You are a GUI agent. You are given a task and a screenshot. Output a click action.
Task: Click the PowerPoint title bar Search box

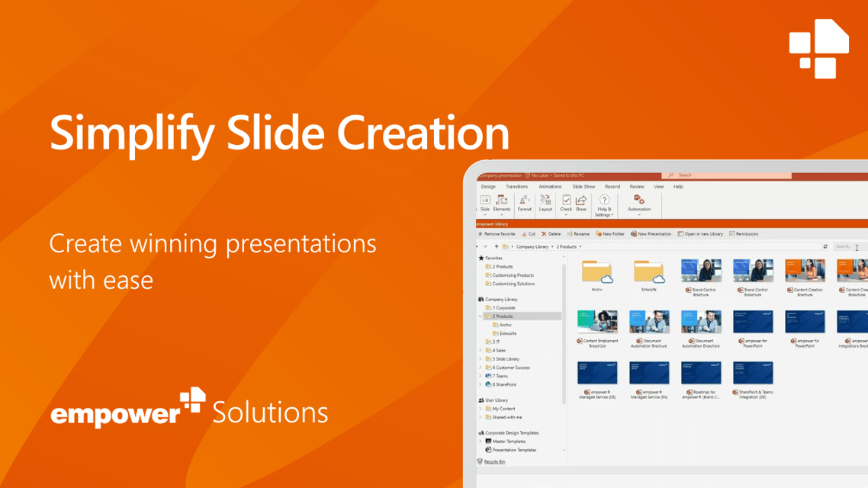click(x=727, y=175)
